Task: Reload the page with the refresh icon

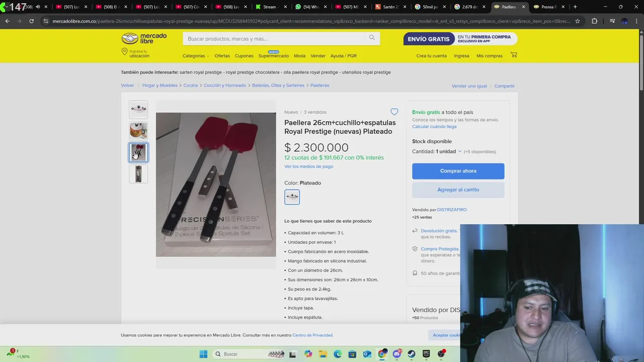Action: pyautogui.click(x=31, y=21)
